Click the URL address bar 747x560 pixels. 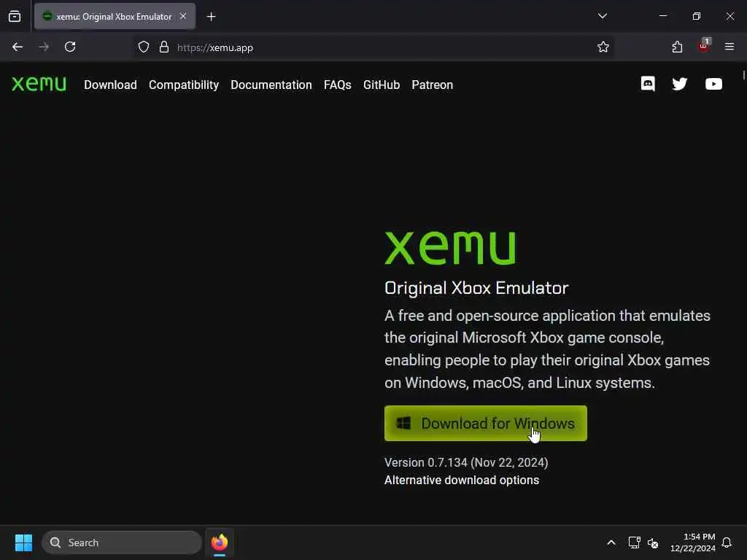point(374,47)
